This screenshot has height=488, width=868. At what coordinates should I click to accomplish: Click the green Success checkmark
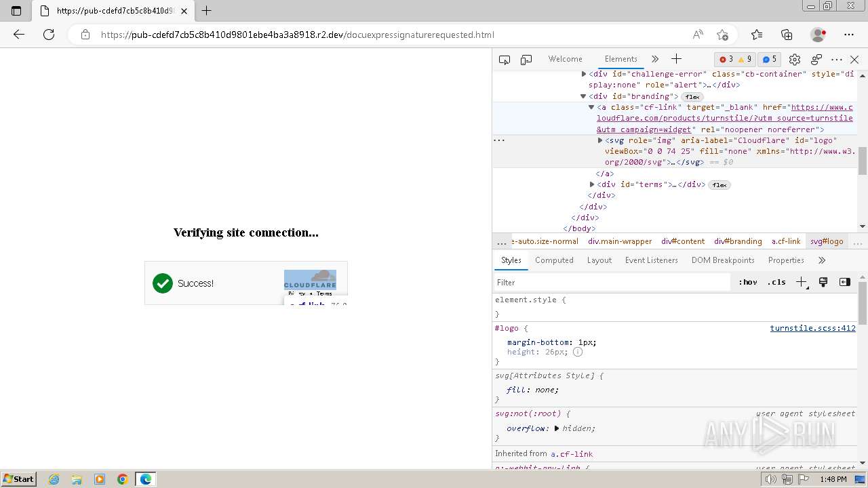point(163,283)
